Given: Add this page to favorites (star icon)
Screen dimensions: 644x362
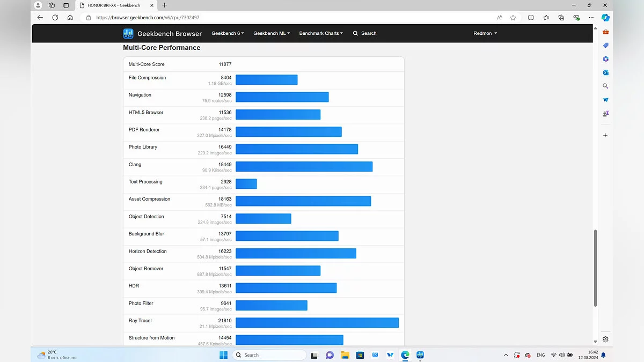Looking at the screenshot, I should coord(513,18).
